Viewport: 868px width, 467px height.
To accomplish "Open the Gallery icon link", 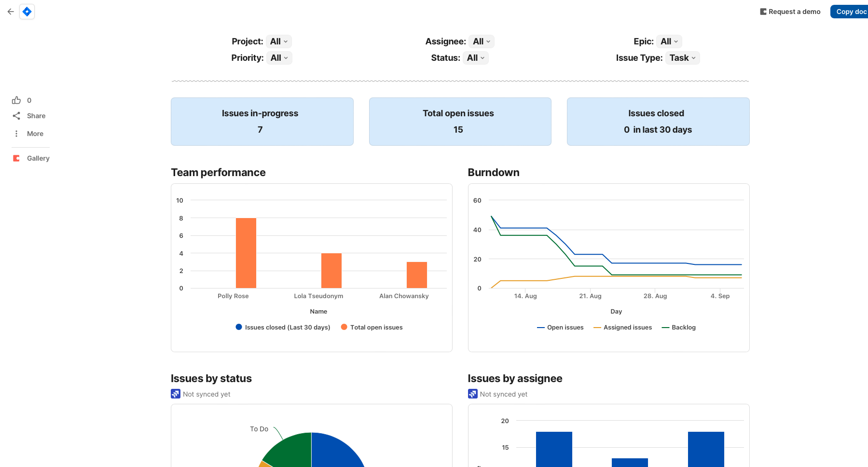I will pos(16,158).
